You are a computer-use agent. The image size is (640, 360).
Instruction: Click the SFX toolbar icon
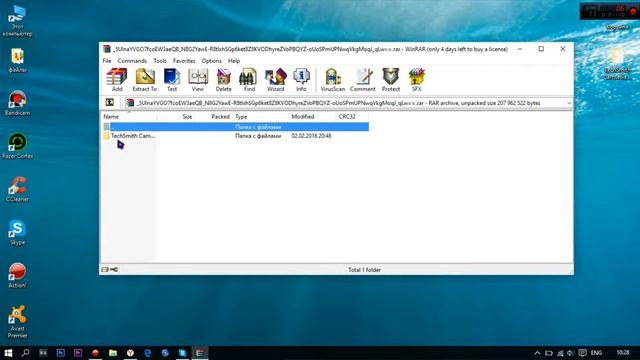click(x=416, y=80)
